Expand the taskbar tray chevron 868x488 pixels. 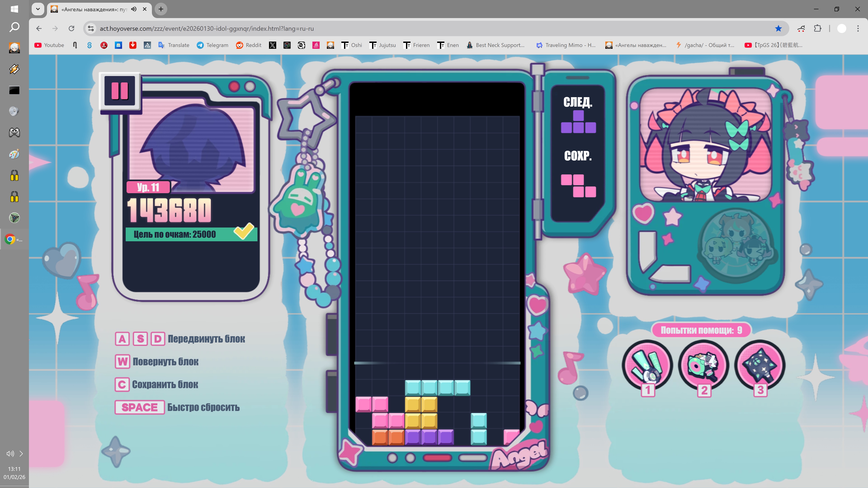[x=21, y=454]
